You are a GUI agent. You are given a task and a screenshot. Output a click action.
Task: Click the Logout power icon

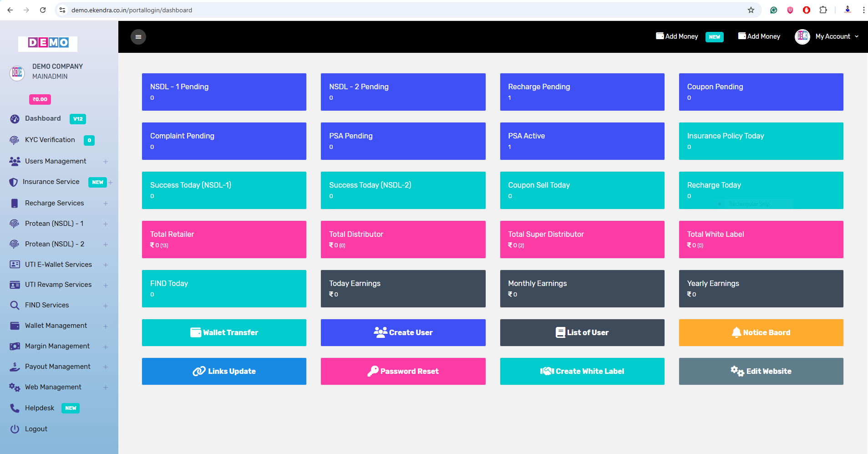pyautogui.click(x=15, y=429)
